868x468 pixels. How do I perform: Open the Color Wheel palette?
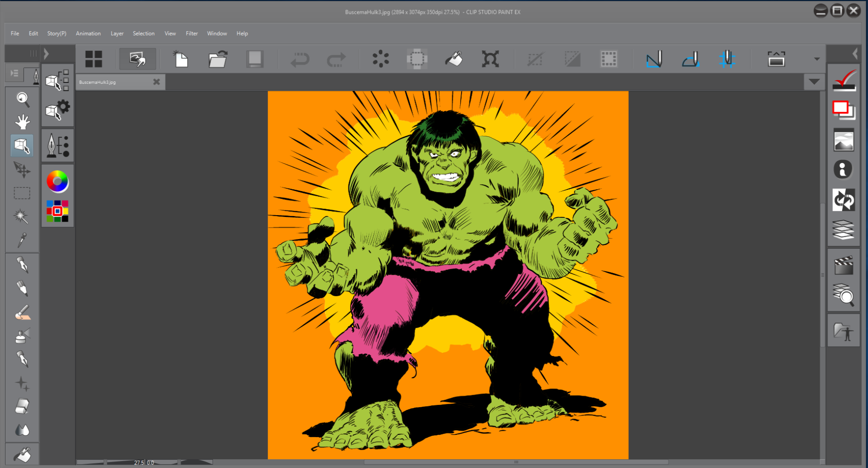(58, 181)
